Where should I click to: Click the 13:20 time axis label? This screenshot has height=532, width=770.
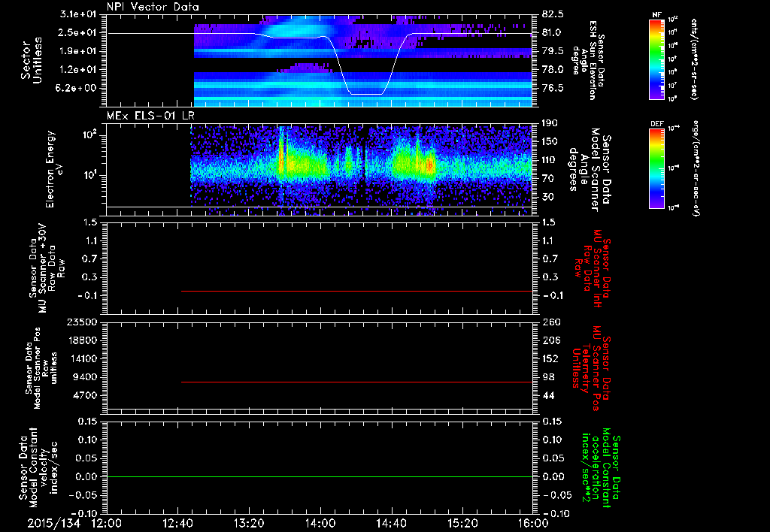click(248, 523)
